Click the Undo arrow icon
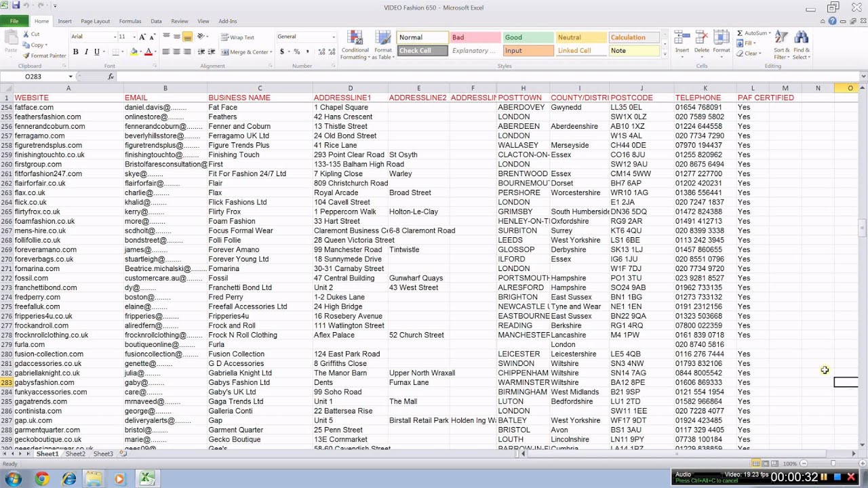The image size is (868, 488). (x=26, y=5)
